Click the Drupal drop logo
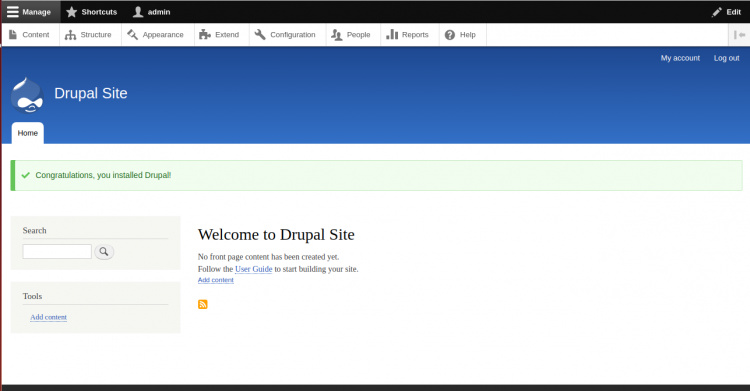 pyautogui.click(x=27, y=95)
